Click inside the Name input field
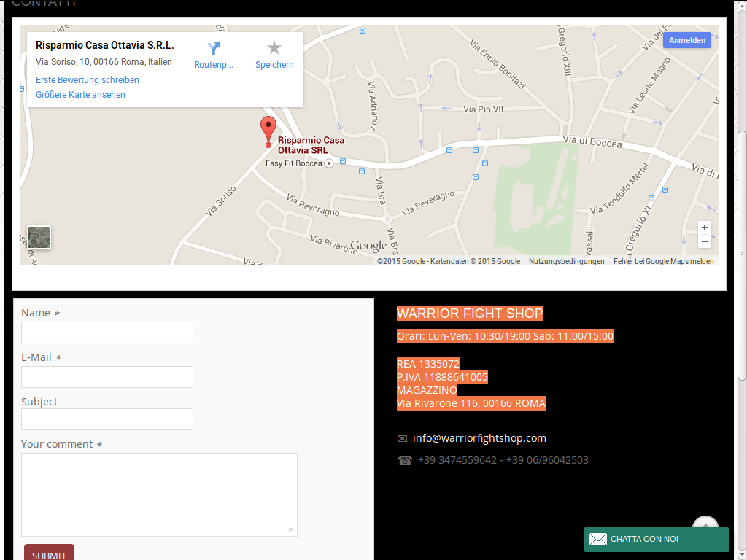This screenshot has height=560, width=747. point(107,332)
